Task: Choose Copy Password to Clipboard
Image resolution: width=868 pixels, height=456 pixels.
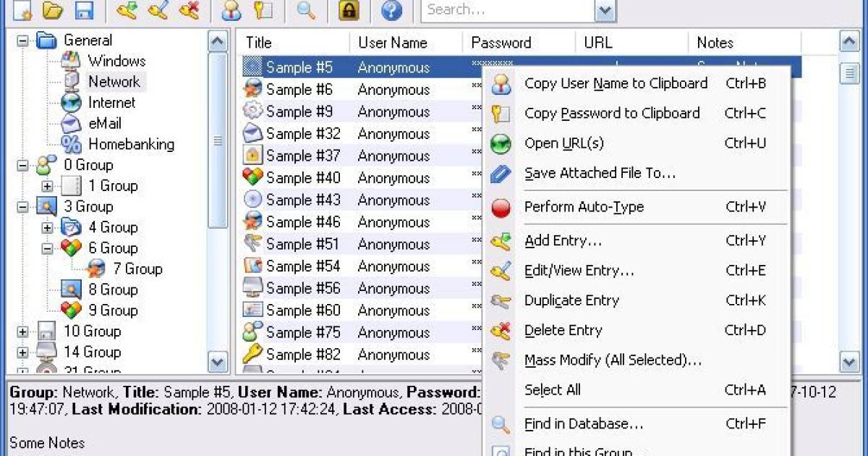Action: [637, 113]
